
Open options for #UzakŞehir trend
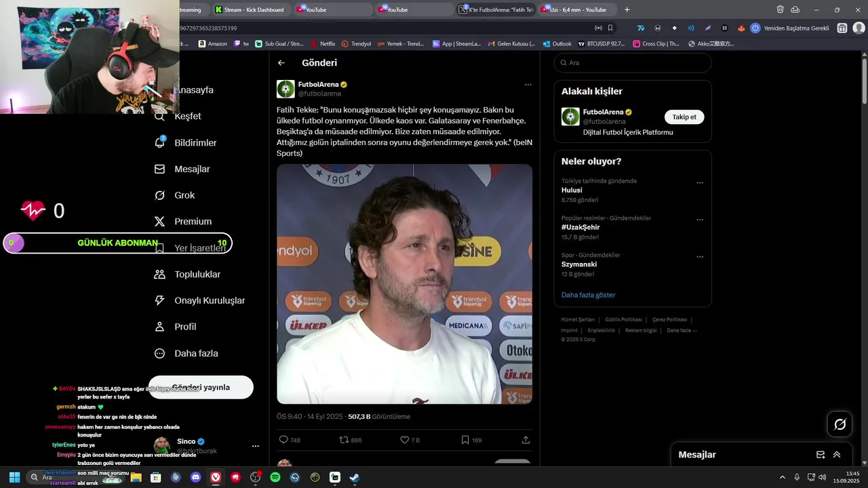[700, 220]
